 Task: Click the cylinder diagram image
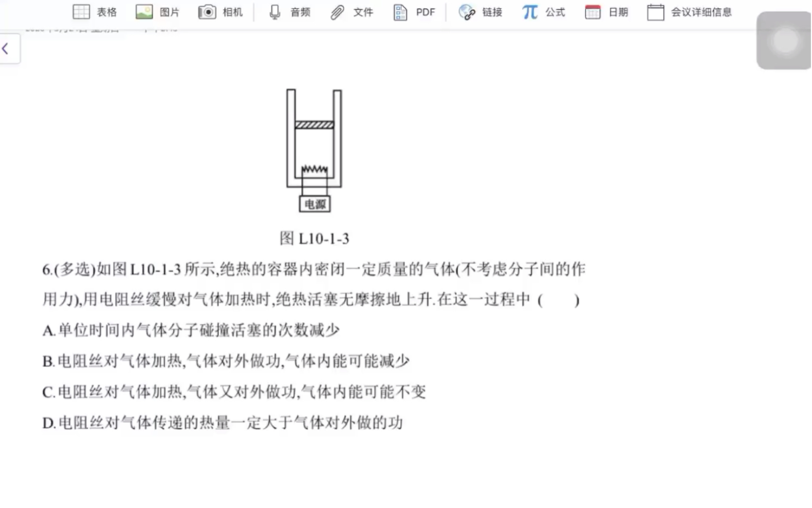coord(314,150)
